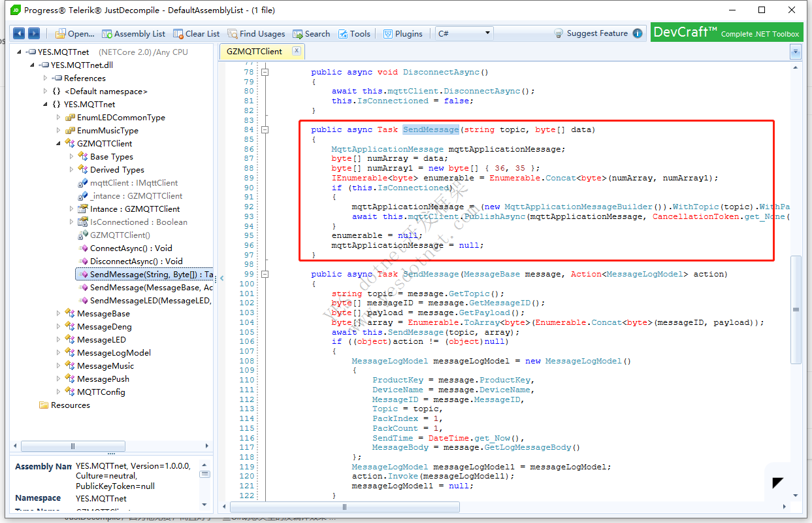Select the MQTTConfig class
This screenshot has width=812, height=523.
coord(101,392)
